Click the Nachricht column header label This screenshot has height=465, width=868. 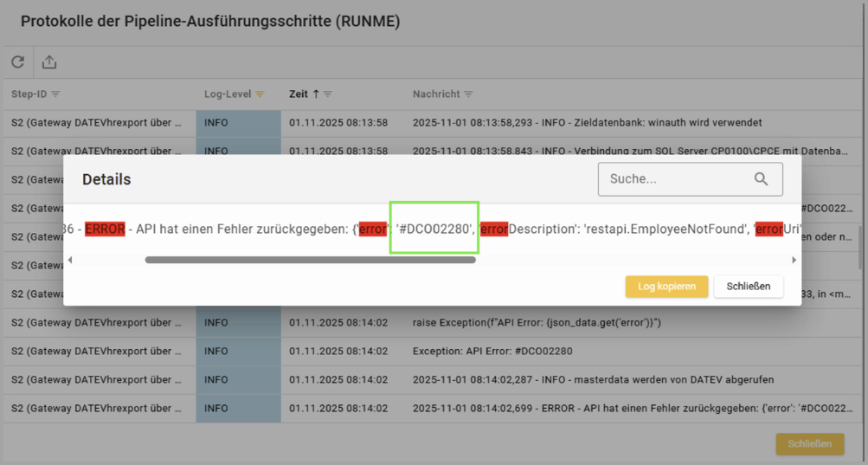pyautogui.click(x=436, y=94)
